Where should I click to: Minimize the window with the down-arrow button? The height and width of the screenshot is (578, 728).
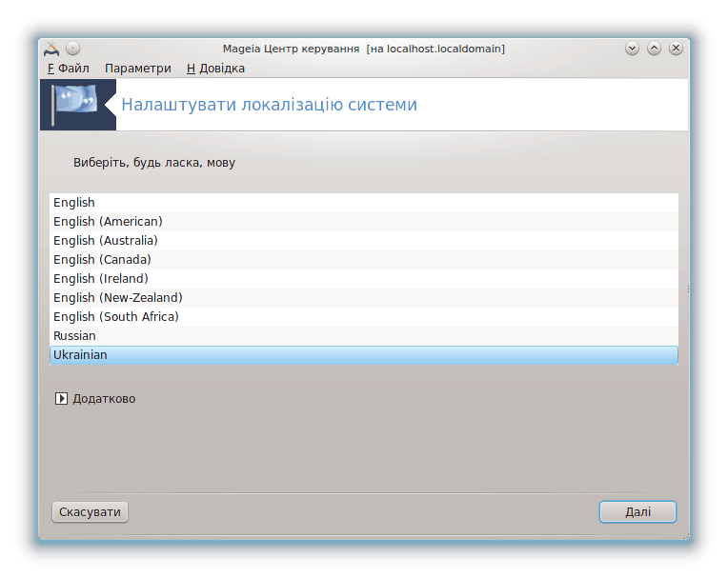[632, 49]
